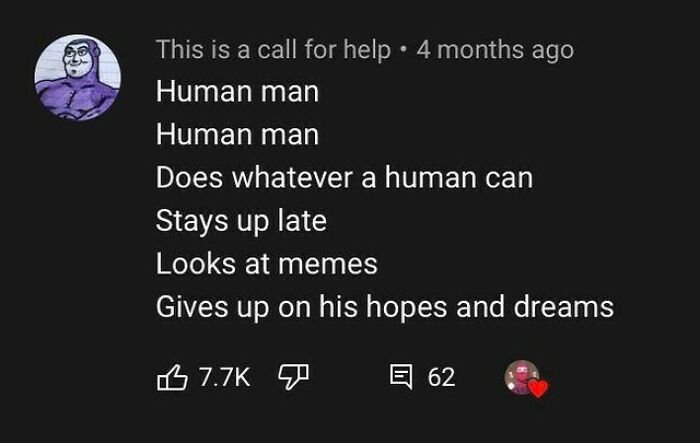Click the red creator heart icon
The height and width of the screenshot is (443, 700).
coord(538,388)
